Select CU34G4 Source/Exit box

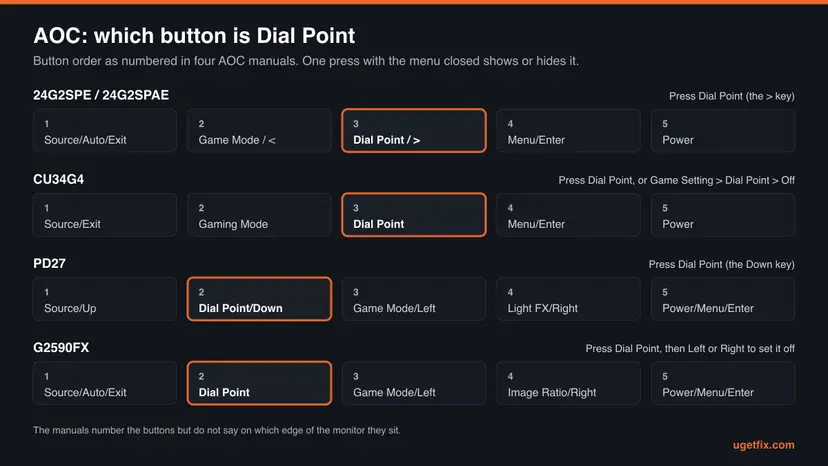[x=105, y=215]
